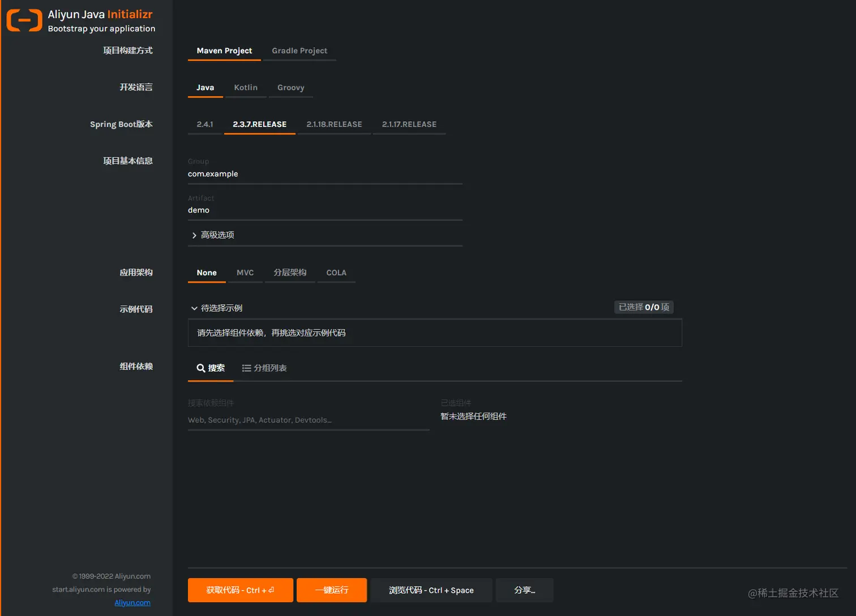Click the list icon beside 分组列表

click(246, 368)
